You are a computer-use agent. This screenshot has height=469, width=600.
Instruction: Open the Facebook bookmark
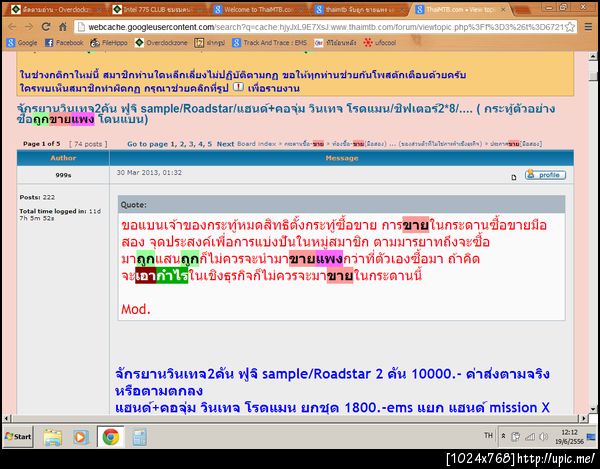coord(64,43)
